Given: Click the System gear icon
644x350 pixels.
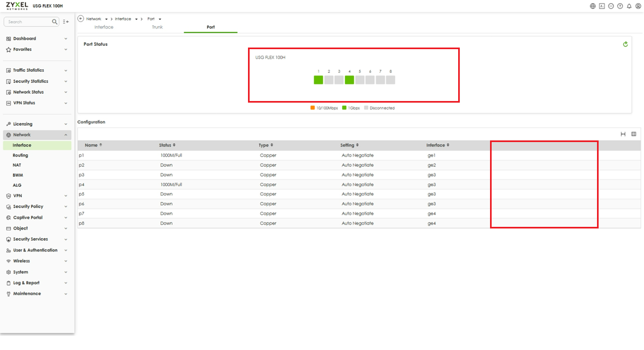Looking at the screenshot, I should pyautogui.click(x=9, y=272).
